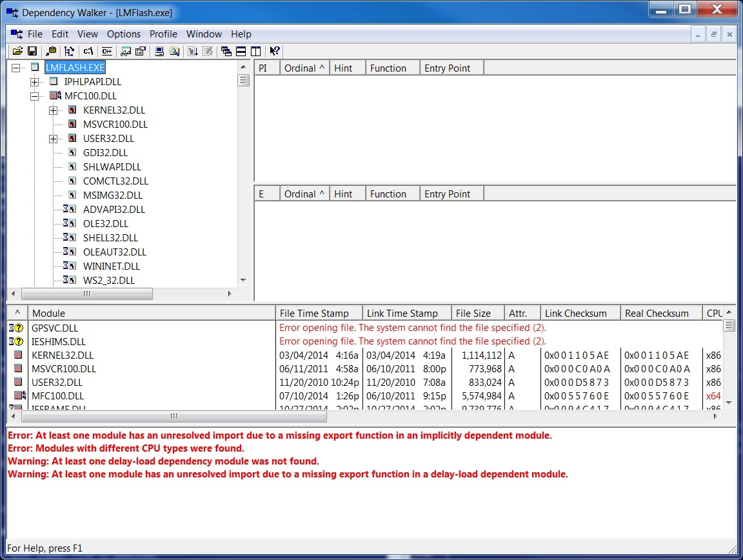Click the Dependency Walker title bar icon
Viewport: 743px width, 560px height.
pyautogui.click(x=12, y=12)
